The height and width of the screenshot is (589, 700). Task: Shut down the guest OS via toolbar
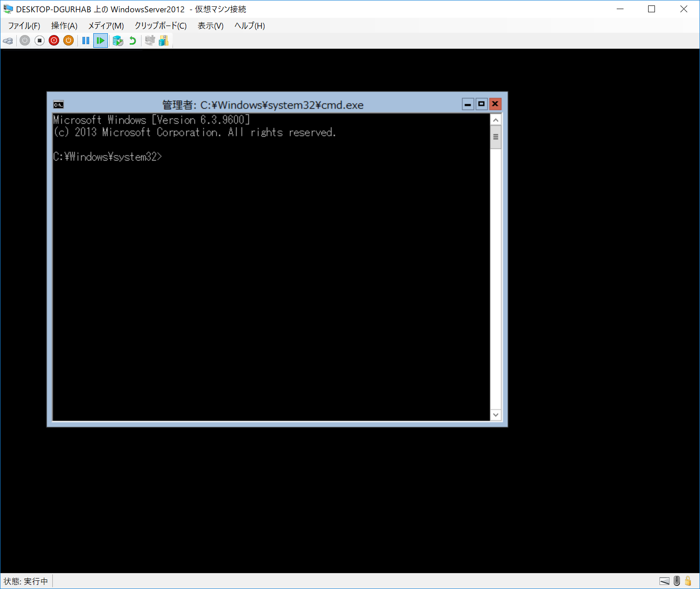pos(54,41)
